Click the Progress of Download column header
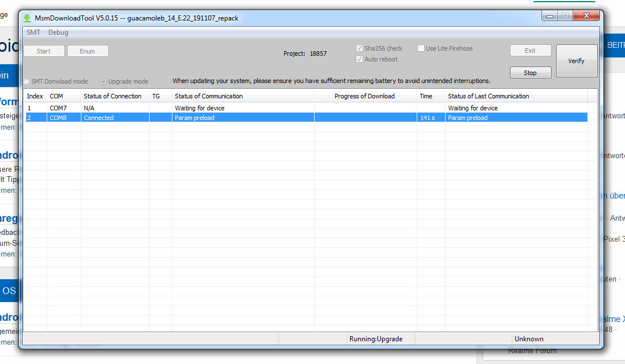 [x=365, y=96]
